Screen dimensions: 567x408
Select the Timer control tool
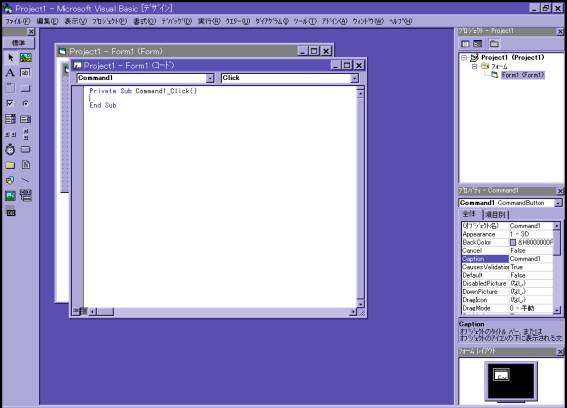pyautogui.click(x=10, y=149)
